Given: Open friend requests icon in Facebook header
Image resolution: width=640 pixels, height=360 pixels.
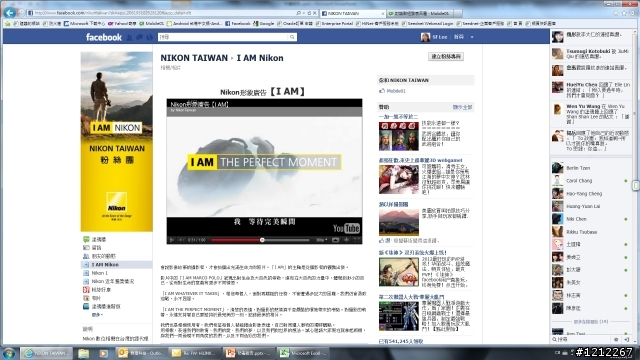Looking at the screenshot, I should pos(129,37).
